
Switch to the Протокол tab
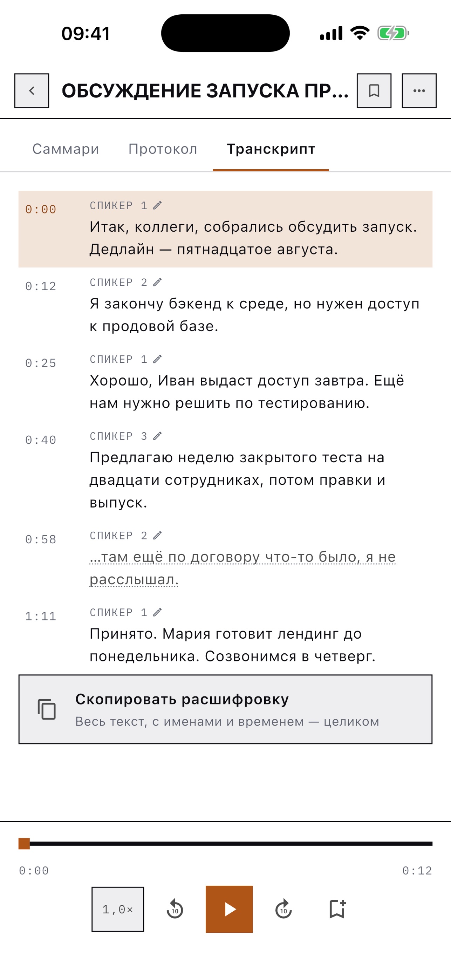click(x=163, y=149)
